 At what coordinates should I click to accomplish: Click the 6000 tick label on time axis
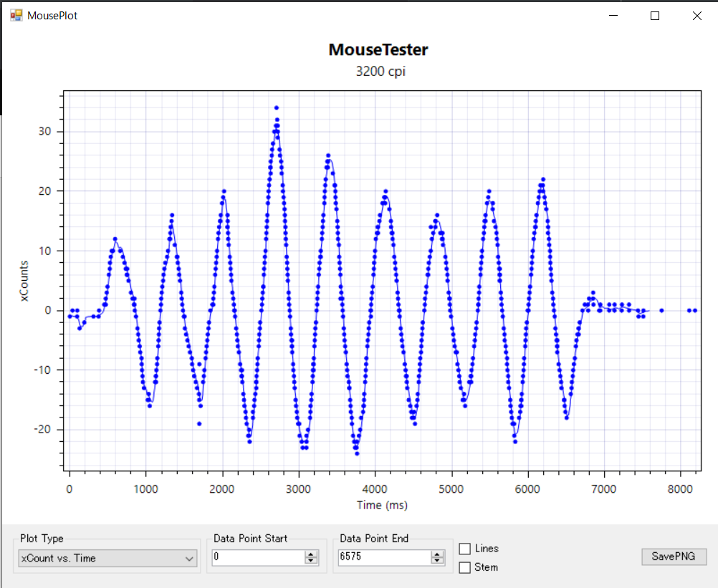(x=527, y=489)
